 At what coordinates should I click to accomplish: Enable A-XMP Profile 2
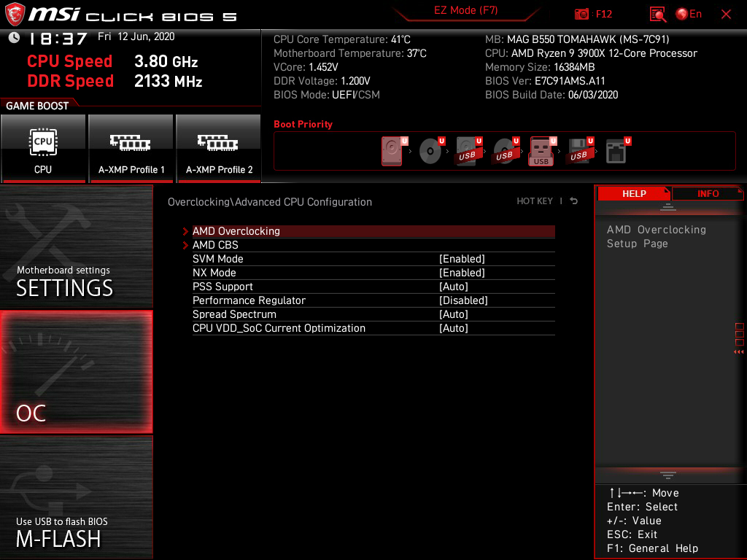[219, 148]
